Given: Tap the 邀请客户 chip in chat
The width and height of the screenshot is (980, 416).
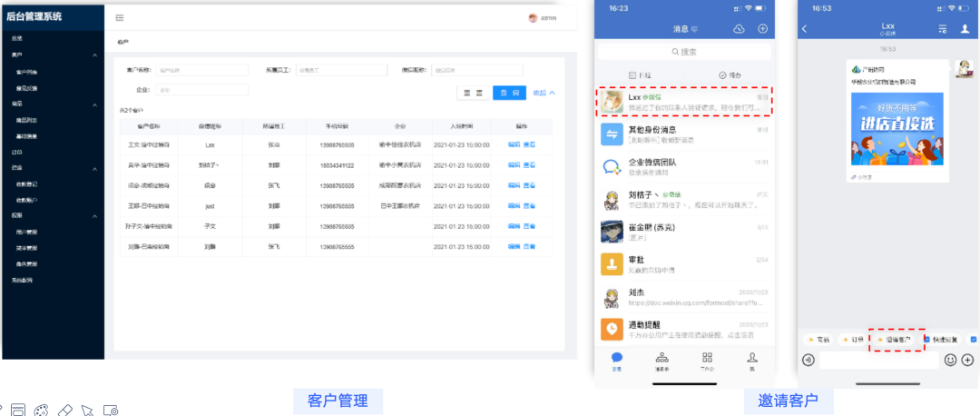Looking at the screenshot, I should (x=896, y=340).
